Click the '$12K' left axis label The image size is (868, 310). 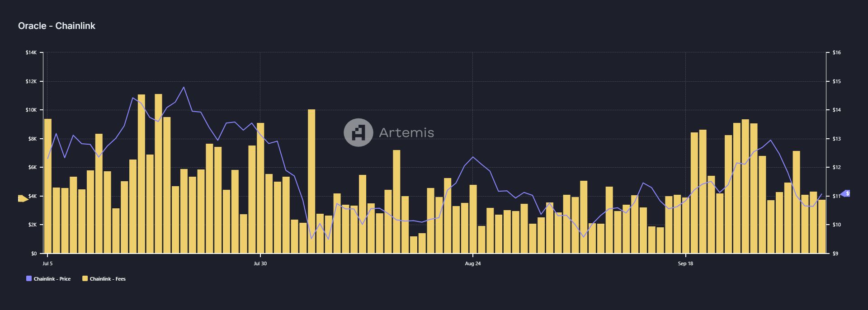[31, 81]
